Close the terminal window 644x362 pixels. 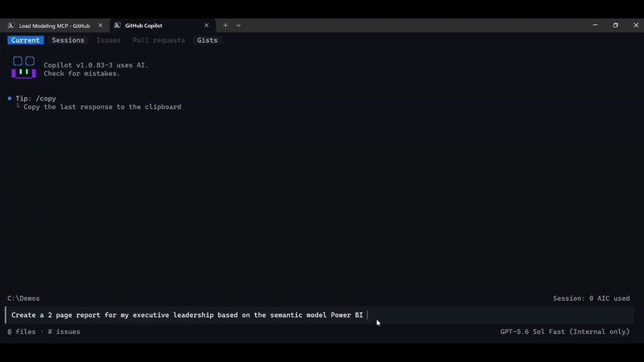click(x=636, y=25)
